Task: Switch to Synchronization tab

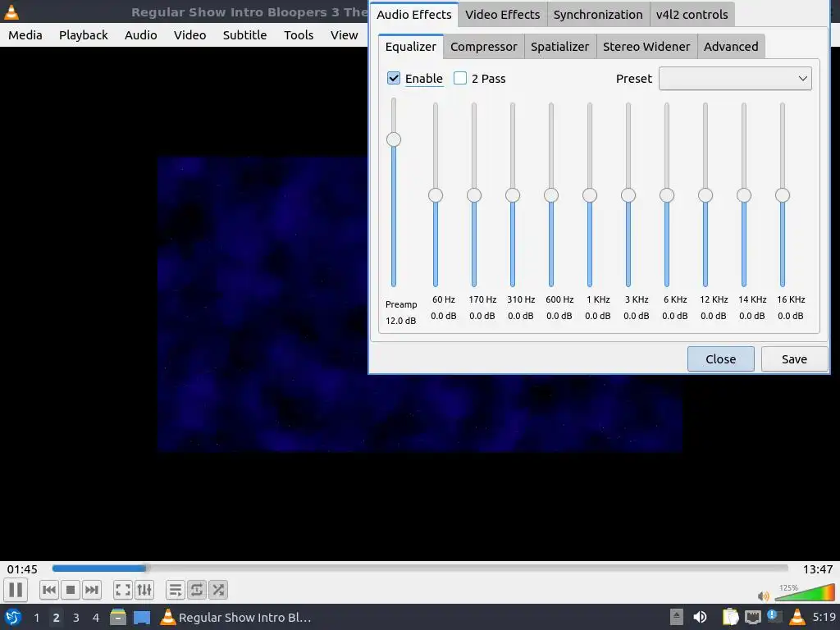Action: click(x=598, y=15)
